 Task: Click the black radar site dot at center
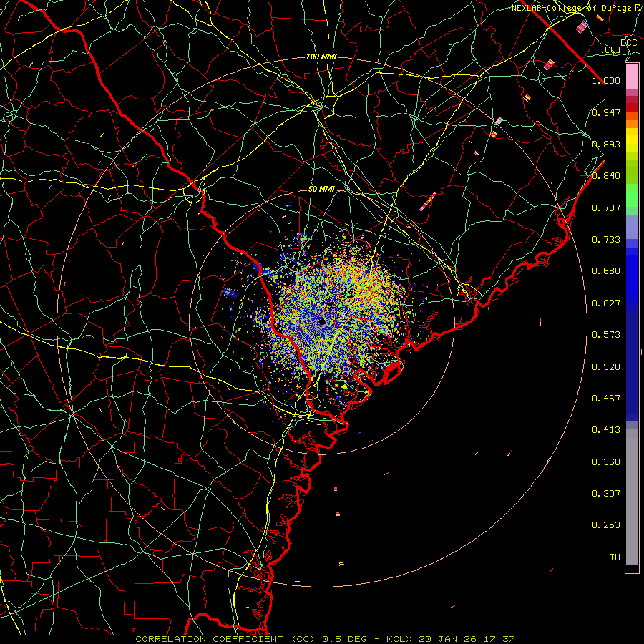click(x=322, y=321)
